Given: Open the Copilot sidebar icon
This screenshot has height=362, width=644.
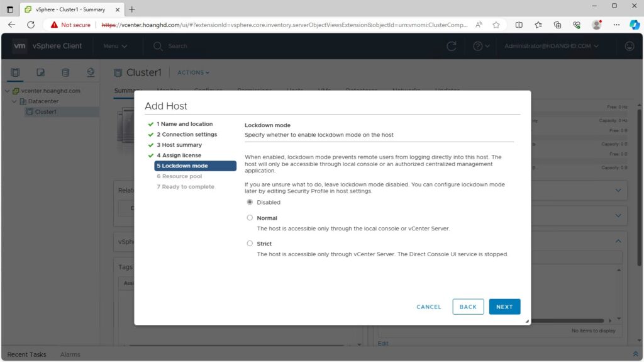Looking at the screenshot, I should 635,25.
